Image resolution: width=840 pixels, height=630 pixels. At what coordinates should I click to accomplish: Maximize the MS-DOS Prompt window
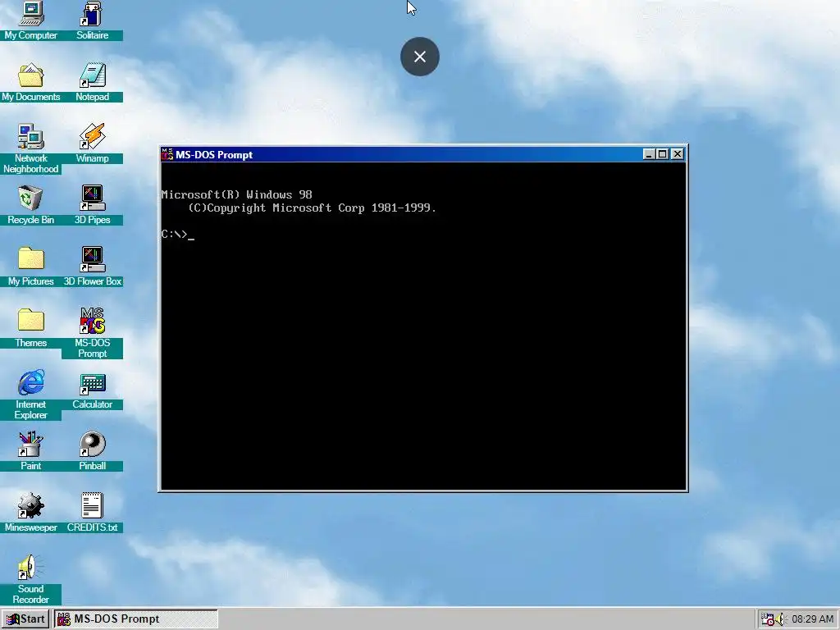(662, 154)
